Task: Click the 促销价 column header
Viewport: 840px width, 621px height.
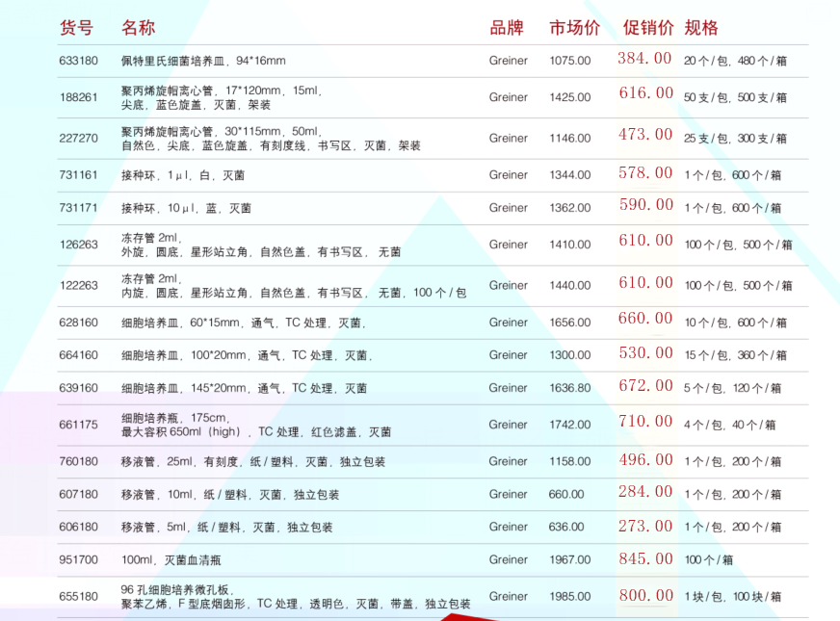Action: point(650,28)
